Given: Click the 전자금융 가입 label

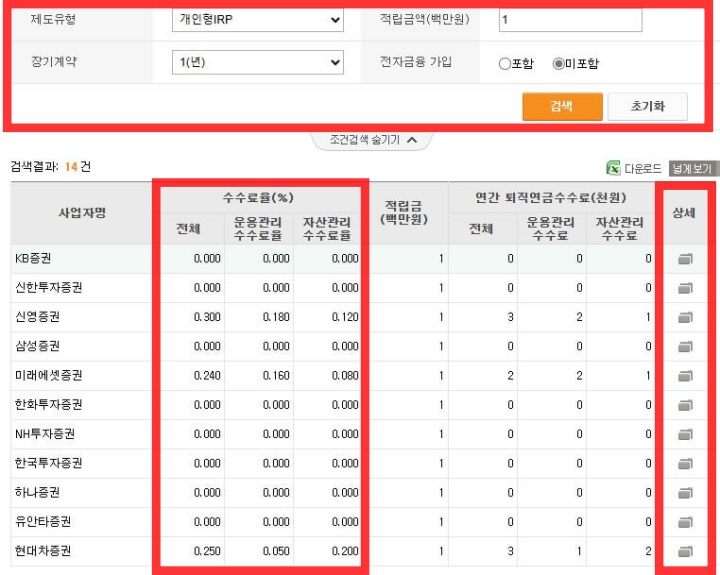Looking at the screenshot, I should tap(416, 62).
